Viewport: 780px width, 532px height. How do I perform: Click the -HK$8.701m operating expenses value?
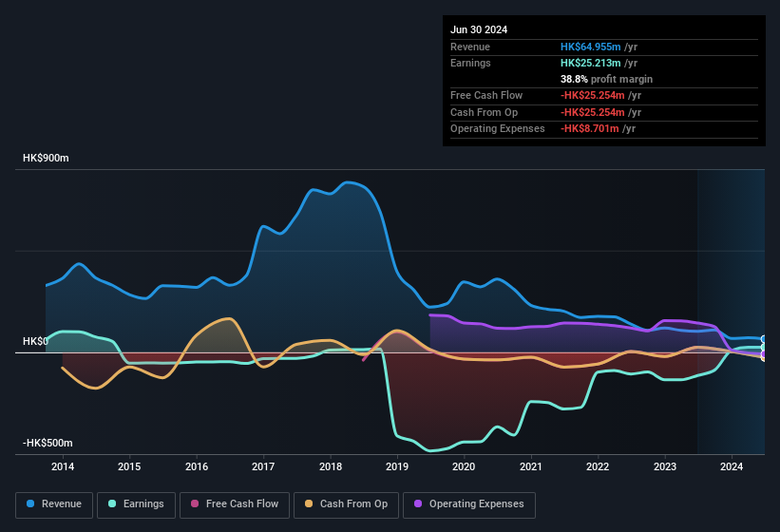tap(590, 129)
